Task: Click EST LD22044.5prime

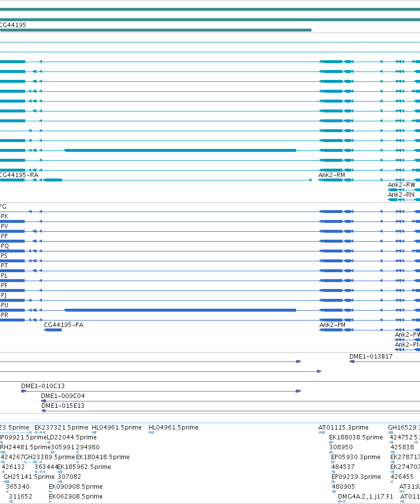Action: (x=72, y=437)
